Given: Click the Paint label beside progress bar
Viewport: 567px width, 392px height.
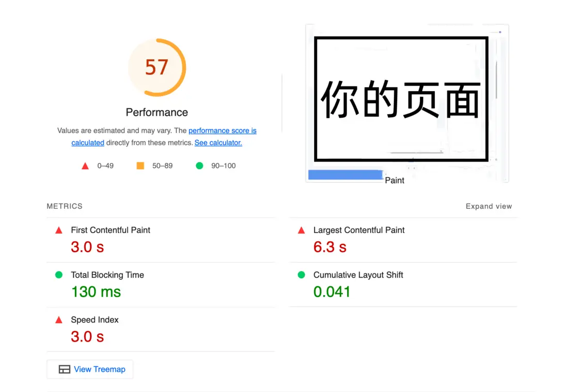Looking at the screenshot, I should 395,181.
